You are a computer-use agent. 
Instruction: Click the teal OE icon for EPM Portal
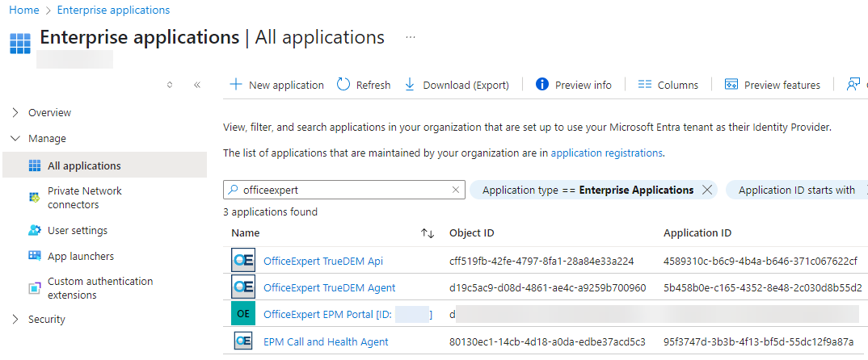(x=242, y=314)
